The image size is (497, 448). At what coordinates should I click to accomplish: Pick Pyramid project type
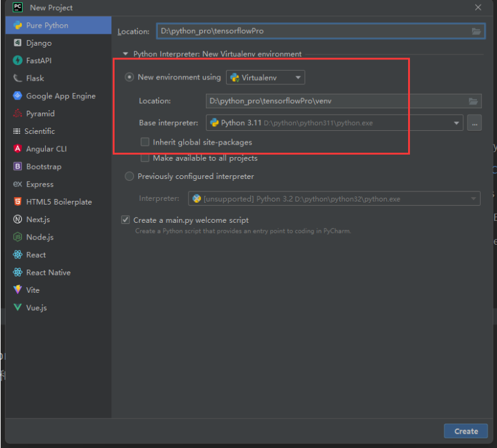[58, 113]
